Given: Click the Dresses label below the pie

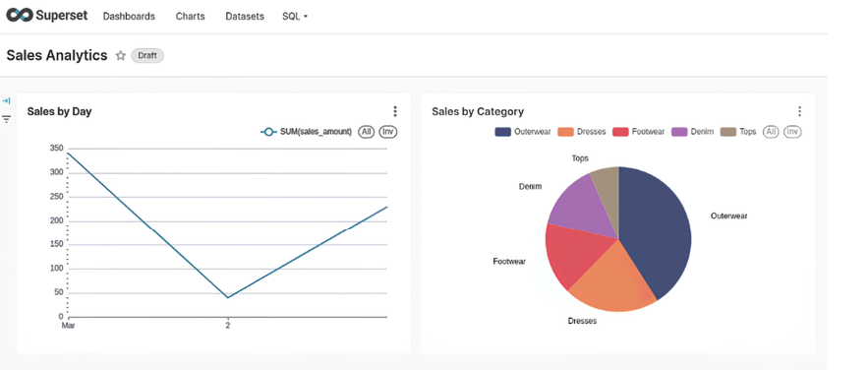Looking at the screenshot, I should pos(582,321).
